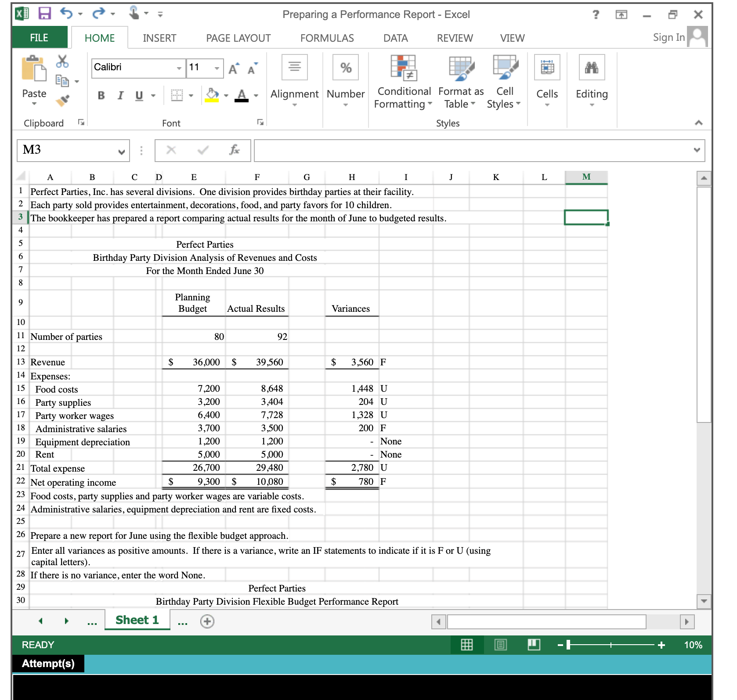The width and height of the screenshot is (737, 700).
Task: Toggle bold formatting
Action: coord(101,96)
